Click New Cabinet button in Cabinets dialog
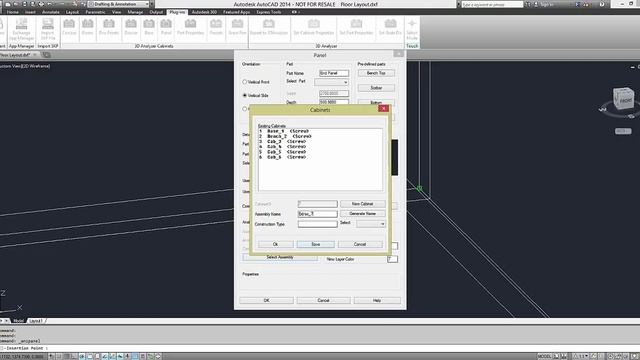 [x=362, y=204]
